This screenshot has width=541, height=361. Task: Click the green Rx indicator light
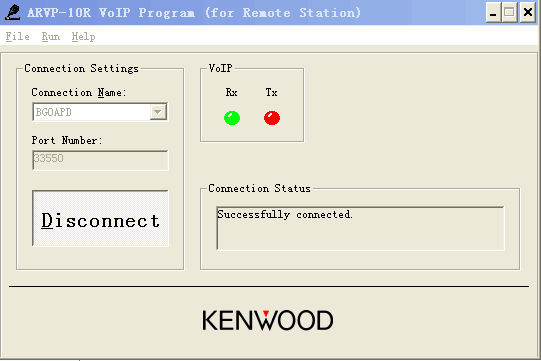(x=232, y=118)
